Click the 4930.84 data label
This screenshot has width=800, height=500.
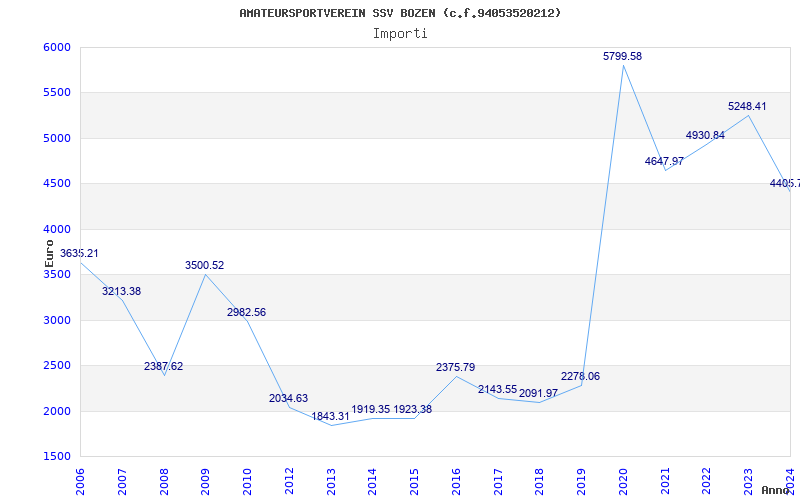[x=705, y=135]
